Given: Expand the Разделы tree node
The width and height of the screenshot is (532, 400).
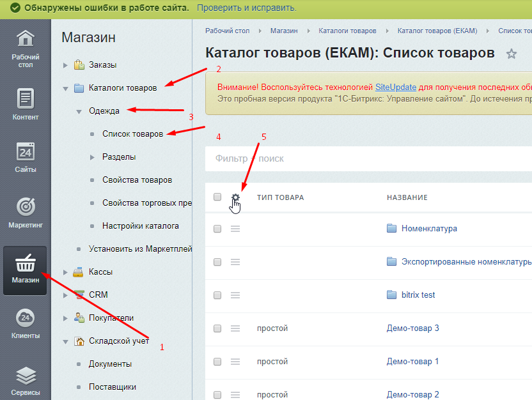Looking at the screenshot, I should pyautogui.click(x=92, y=157).
